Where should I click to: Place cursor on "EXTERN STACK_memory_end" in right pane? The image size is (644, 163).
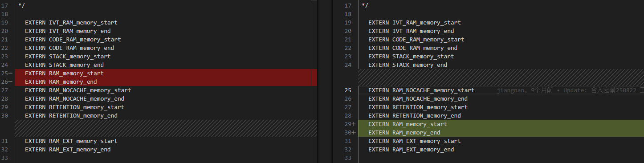pos(408,65)
